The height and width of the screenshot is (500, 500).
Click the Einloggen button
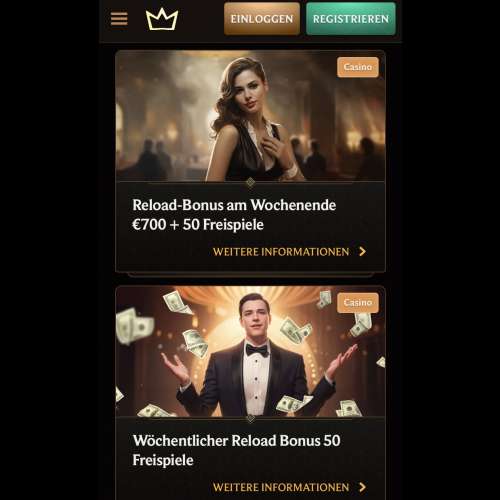pyautogui.click(x=262, y=19)
